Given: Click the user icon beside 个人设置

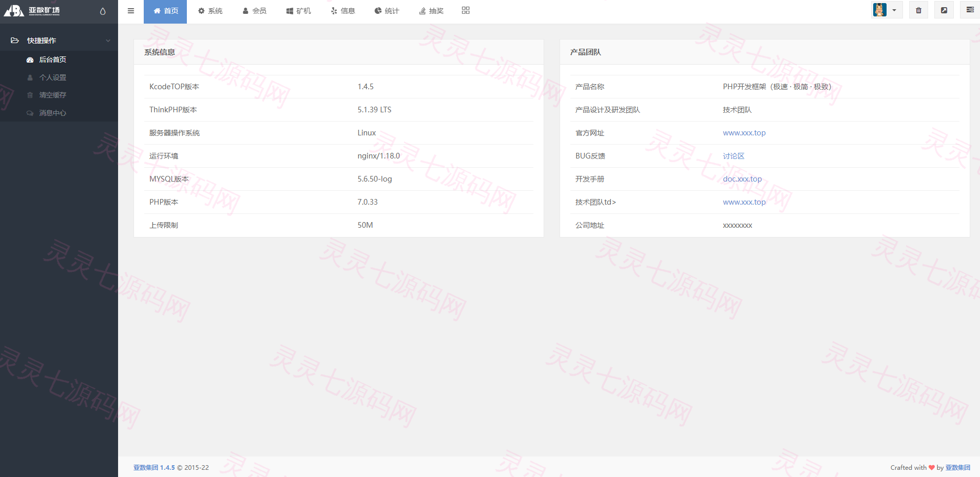Looking at the screenshot, I should pyautogui.click(x=30, y=77).
